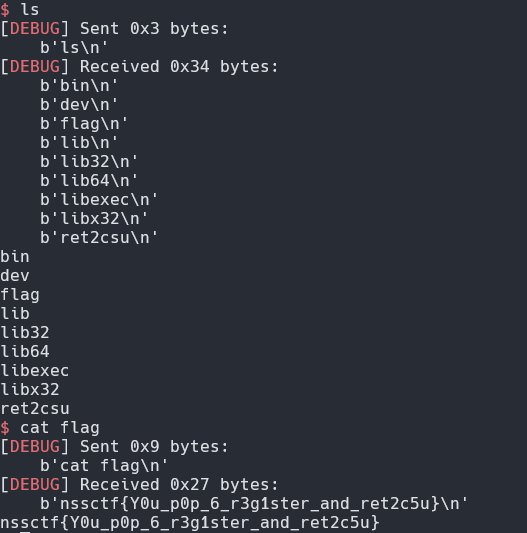Click the 'cat flag' command prompt

[60, 428]
